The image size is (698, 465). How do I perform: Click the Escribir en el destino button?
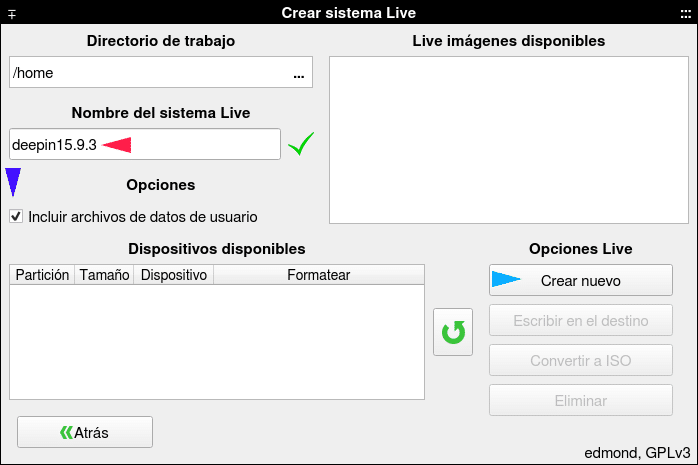tap(580, 320)
